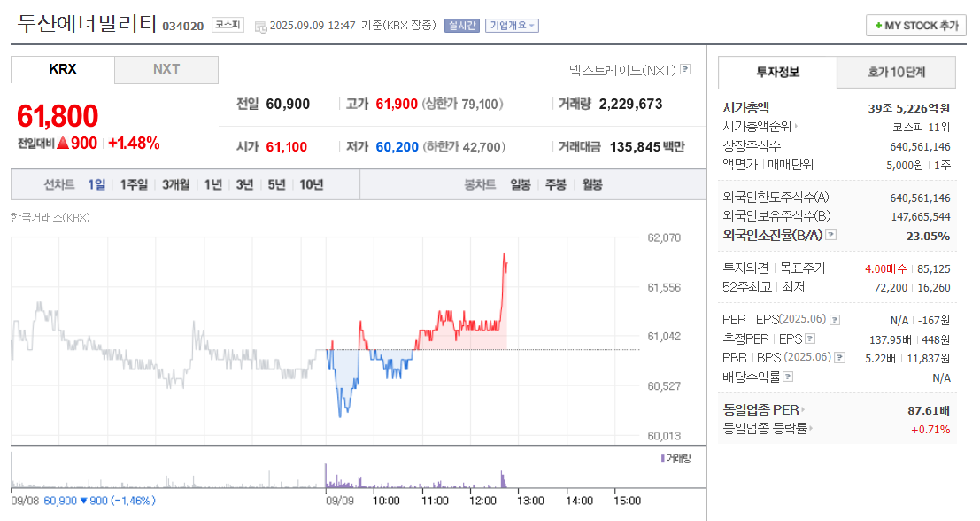Screen dimensions: 980x521
Task: Click the arrow next to 동일업종 등락률
Action: (x=811, y=429)
